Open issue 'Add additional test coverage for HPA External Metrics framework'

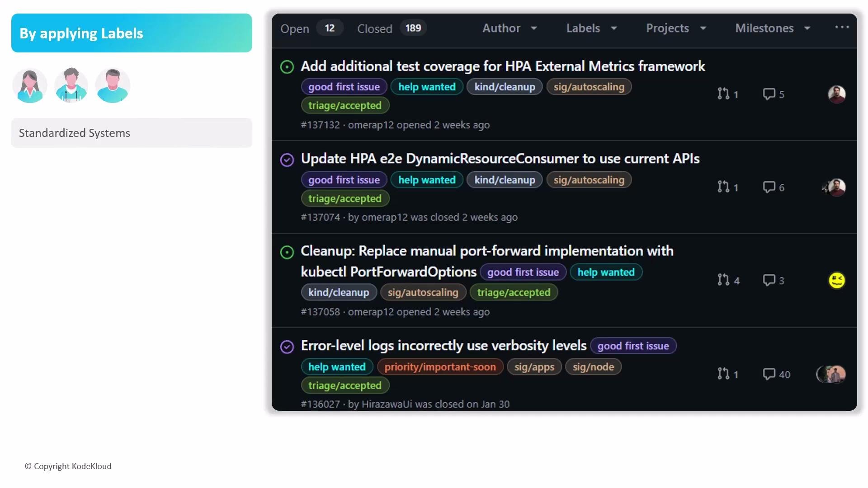click(503, 66)
